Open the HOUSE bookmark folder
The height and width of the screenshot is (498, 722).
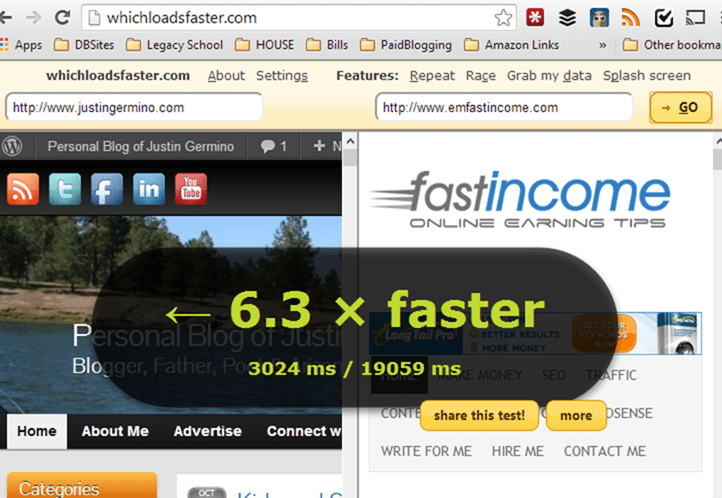coord(264,45)
